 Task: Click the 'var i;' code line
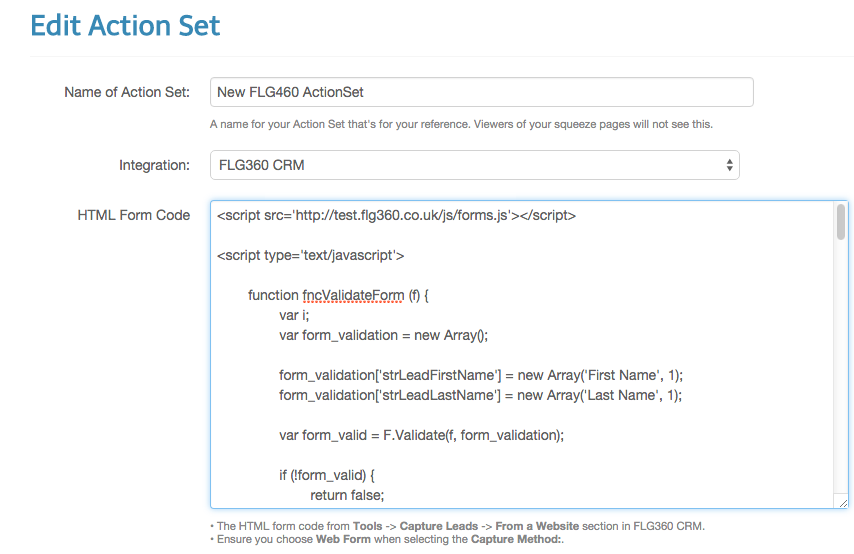click(x=294, y=315)
